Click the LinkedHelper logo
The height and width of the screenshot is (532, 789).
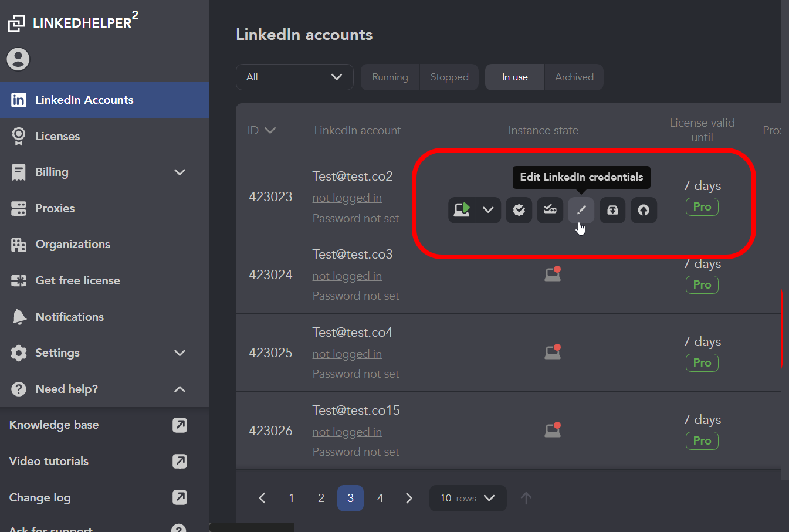(73, 22)
